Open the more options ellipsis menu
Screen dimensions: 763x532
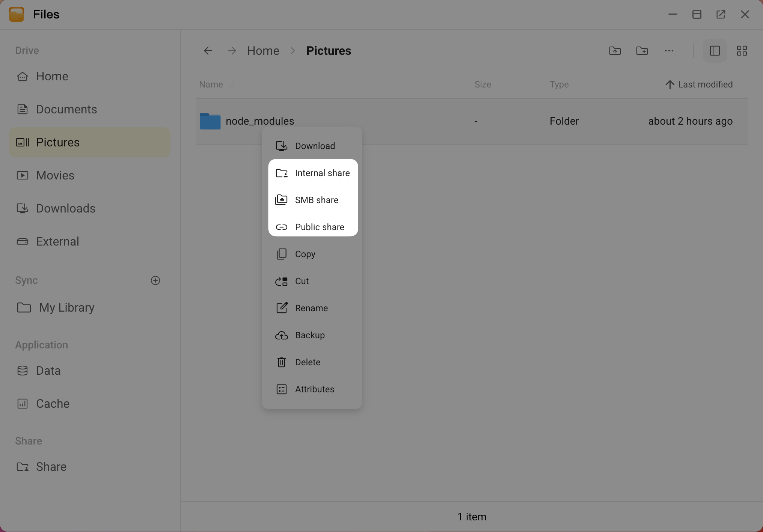[669, 50]
